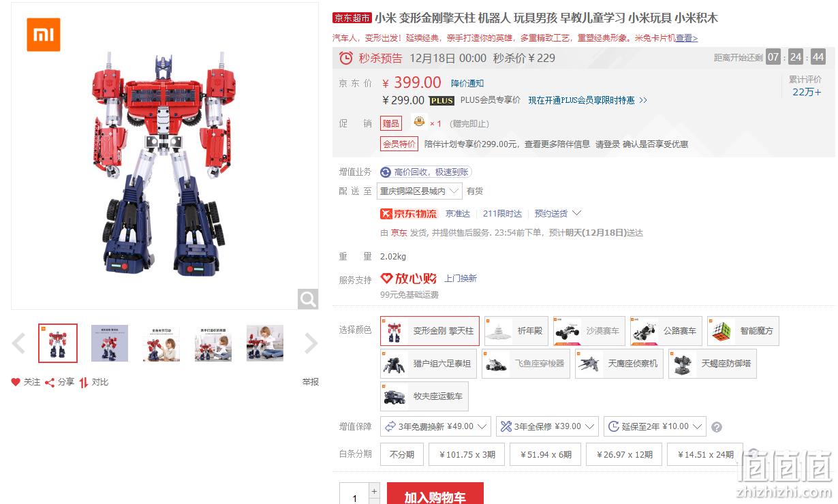Choose 不分期 installment option
This screenshot has height=504, width=838.
(402, 454)
